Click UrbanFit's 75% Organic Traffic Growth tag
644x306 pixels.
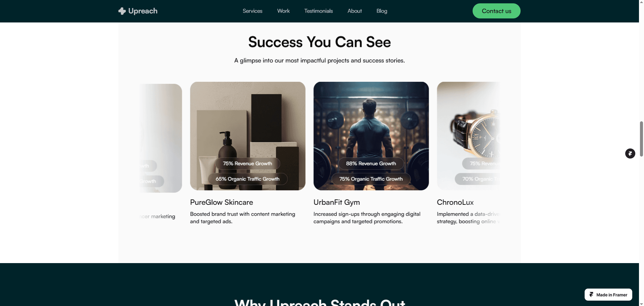pos(371,179)
